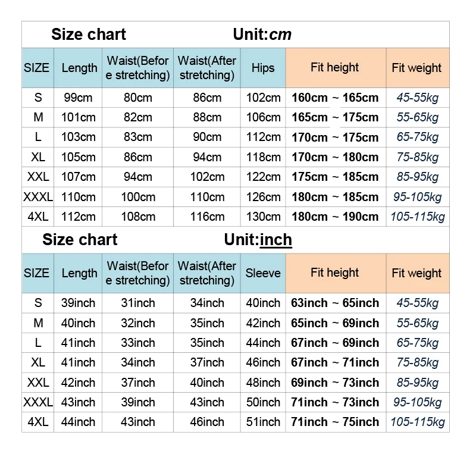Select the 107cm length cell
Screen dimensions: 476x476
79,177
